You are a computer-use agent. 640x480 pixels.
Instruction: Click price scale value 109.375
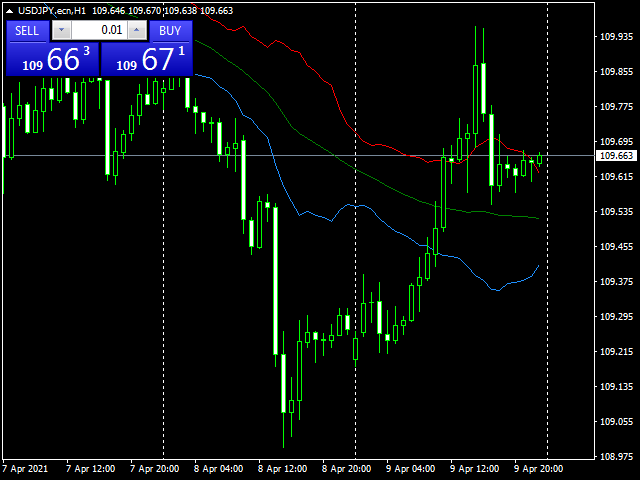pos(616,282)
